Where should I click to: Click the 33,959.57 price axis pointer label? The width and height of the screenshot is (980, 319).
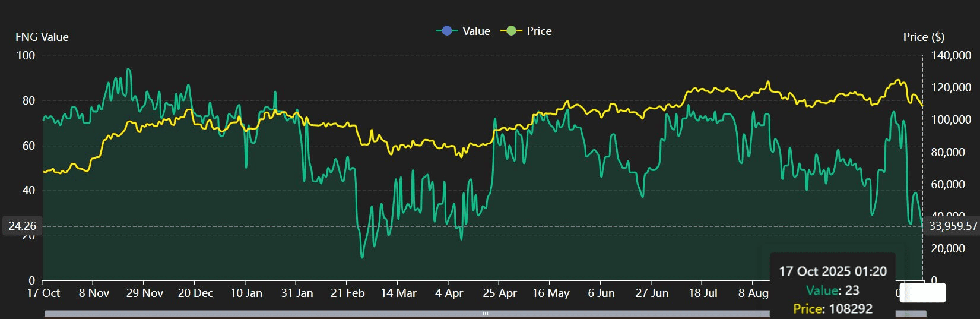[953, 226]
